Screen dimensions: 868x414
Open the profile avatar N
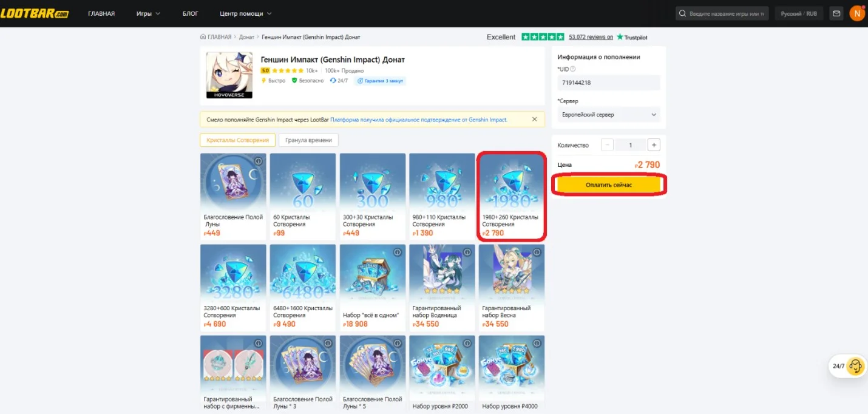coord(857,13)
